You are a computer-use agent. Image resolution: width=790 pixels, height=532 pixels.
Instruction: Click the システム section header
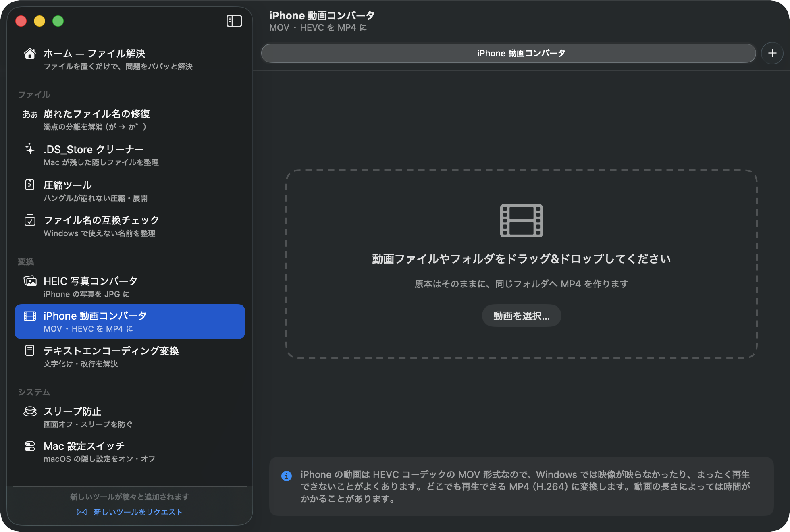tap(34, 392)
